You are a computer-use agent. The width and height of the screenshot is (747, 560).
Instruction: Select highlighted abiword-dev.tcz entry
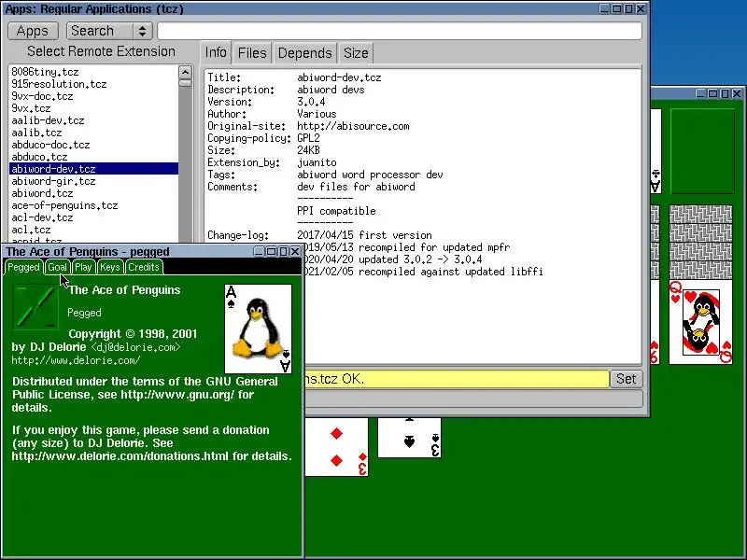[x=93, y=169]
